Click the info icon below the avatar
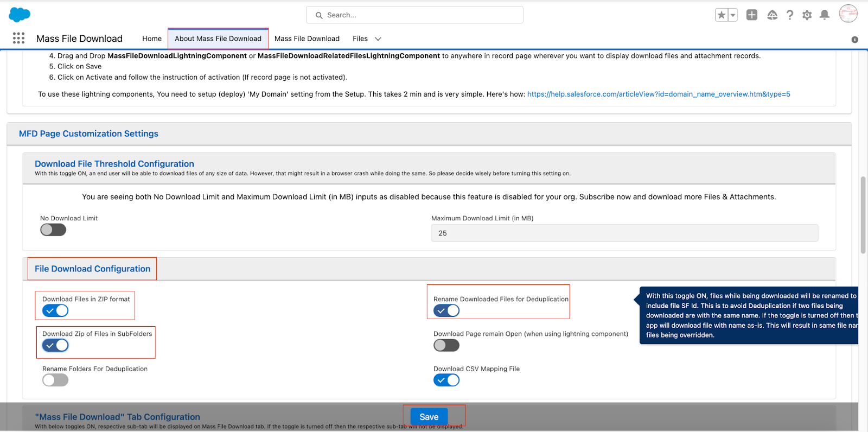868x432 pixels. pyautogui.click(x=855, y=40)
